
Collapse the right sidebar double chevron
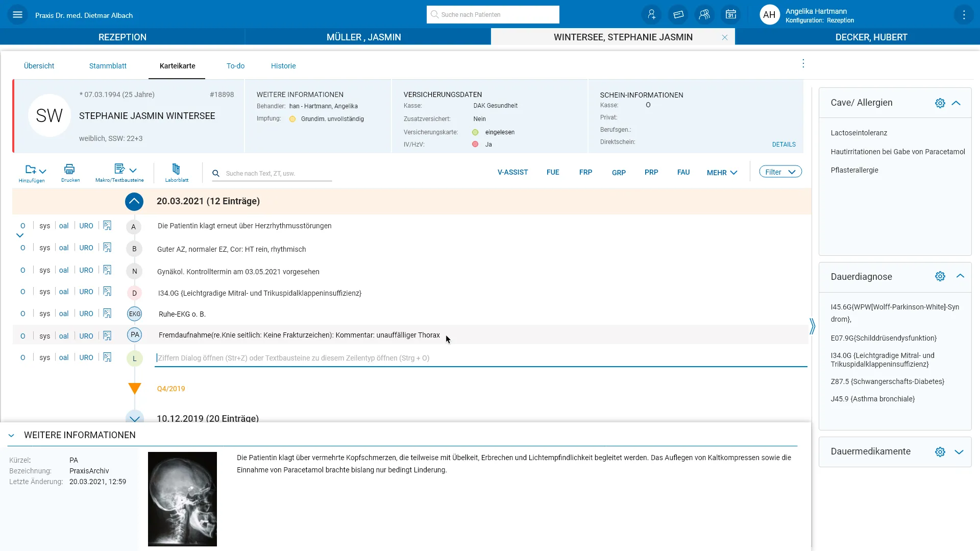pos(812,326)
